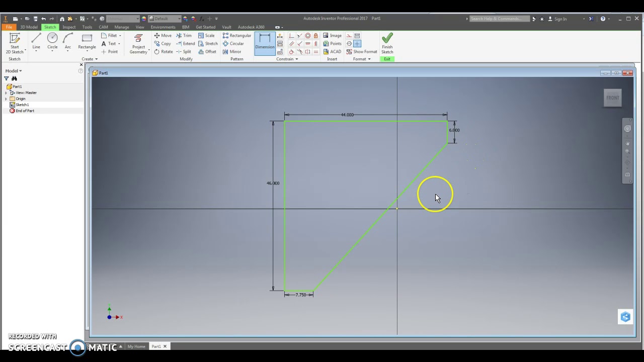This screenshot has height=362, width=644.
Task: Choose the Fillet tool
Action: (109, 36)
